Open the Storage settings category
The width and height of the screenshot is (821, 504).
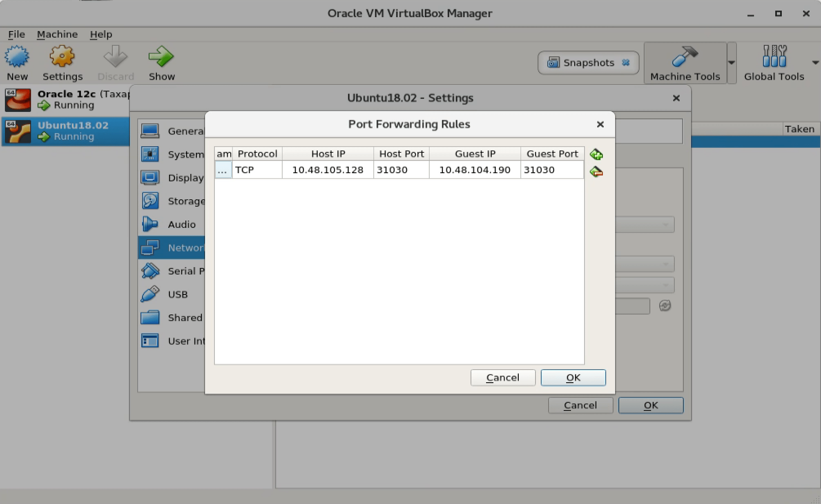pyautogui.click(x=172, y=201)
